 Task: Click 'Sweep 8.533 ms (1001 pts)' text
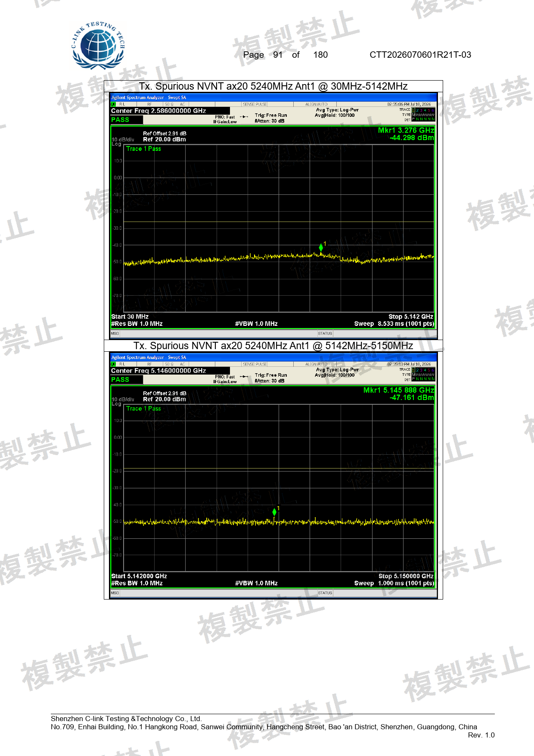pyautogui.click(x=394, y=324)
